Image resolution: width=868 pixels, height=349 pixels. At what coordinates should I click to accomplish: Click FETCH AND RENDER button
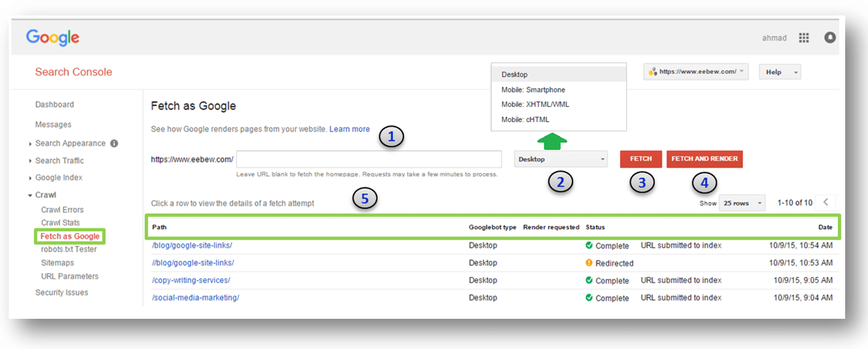(705, 159)
